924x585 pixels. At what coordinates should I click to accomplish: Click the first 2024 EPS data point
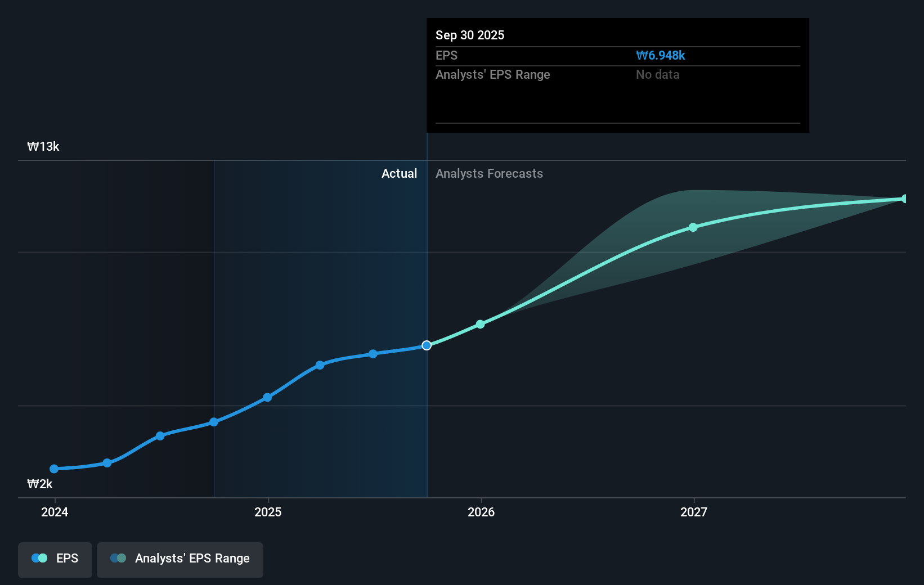54,469
